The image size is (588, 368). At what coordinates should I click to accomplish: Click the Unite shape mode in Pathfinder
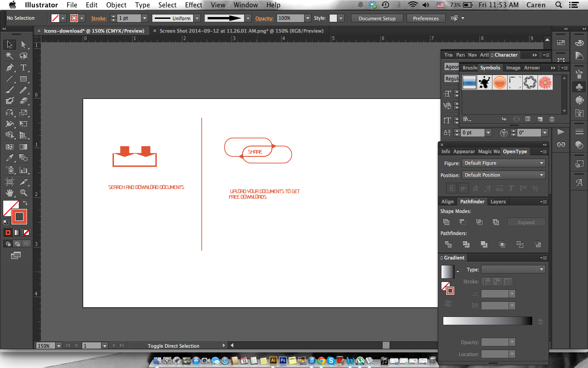pyautogui.click(x=446, y=222)
